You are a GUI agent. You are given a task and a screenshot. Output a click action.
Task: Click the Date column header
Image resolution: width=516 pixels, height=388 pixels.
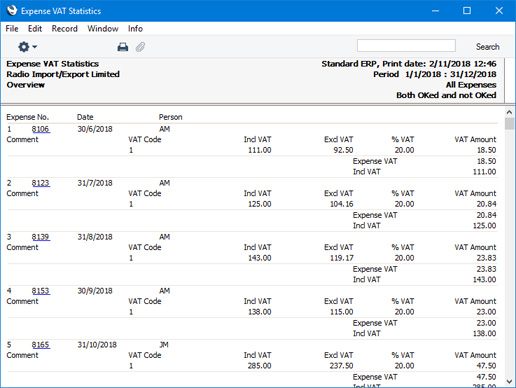click(x=85, y=117)
